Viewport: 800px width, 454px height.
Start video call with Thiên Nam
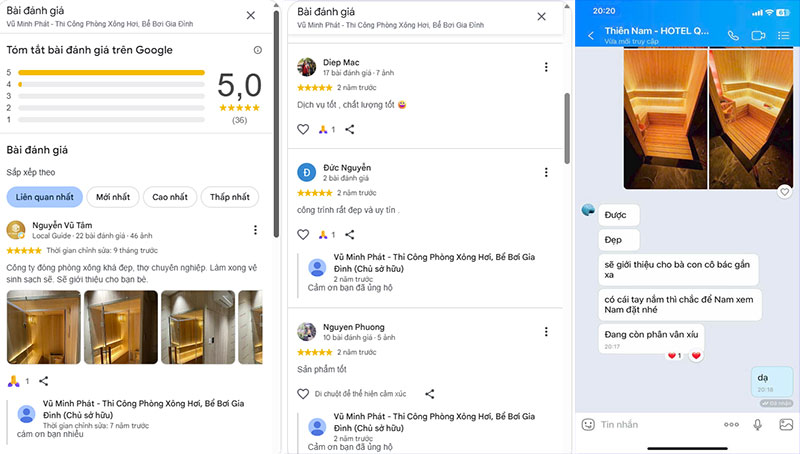(x=759, y=35)
